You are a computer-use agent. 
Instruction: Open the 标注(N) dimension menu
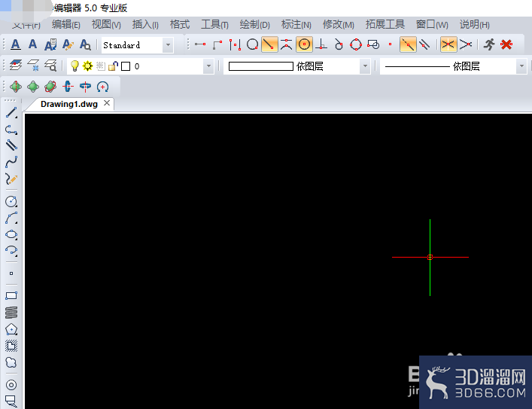(x=296, y=24)
